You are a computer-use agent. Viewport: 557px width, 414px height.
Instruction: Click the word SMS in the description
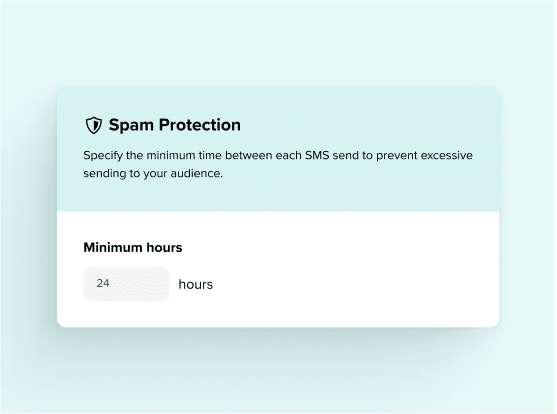317,156
